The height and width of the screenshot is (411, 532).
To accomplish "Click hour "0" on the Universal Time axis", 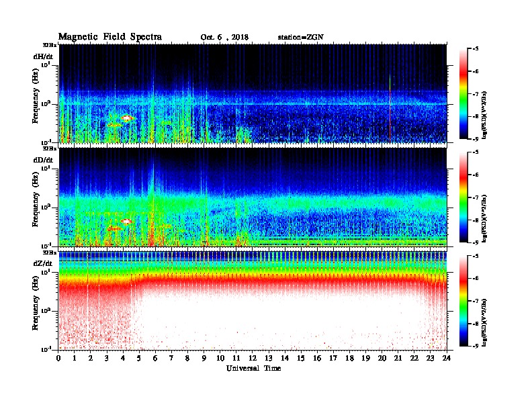I will (58, 358).
